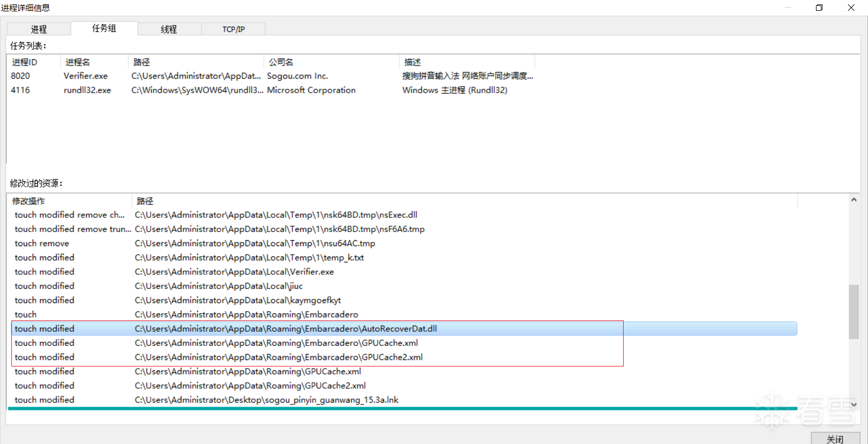Click the 关闭 button
This screenshot has height=444, width=868.
(835, 439)
